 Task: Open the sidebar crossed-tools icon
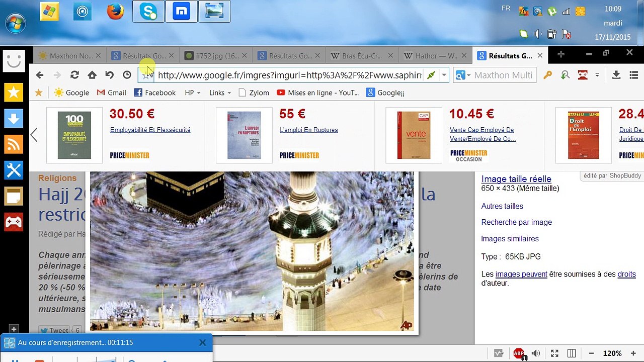(14, 170)
